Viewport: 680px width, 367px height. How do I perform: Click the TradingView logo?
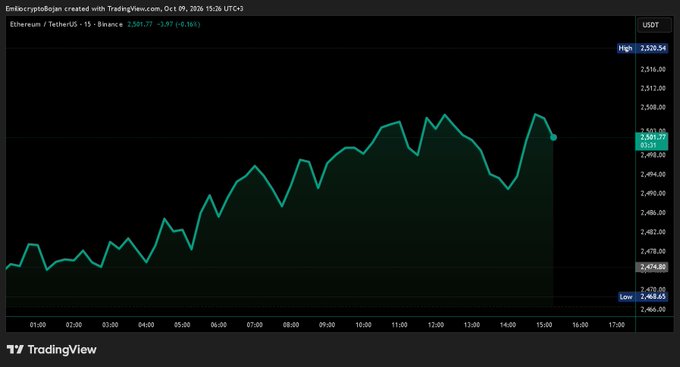pyautogui.click(x=52, y=350)
